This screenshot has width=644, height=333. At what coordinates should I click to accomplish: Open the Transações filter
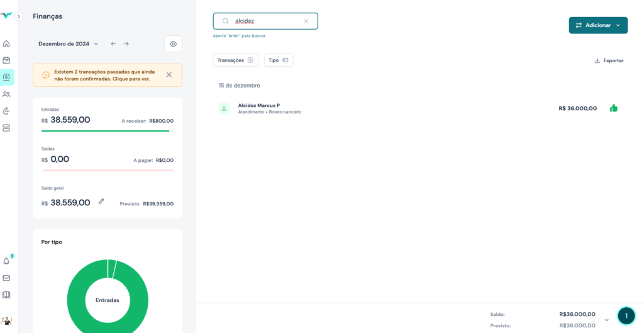pos(235,60)
